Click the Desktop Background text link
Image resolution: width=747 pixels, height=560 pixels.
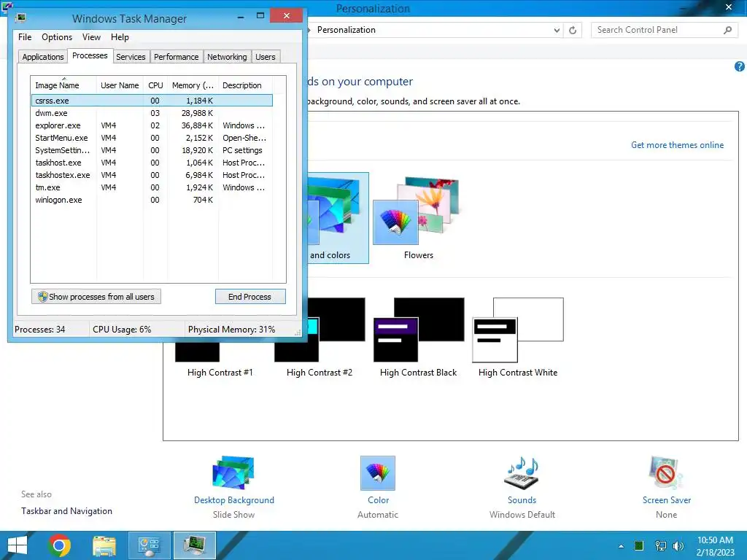tap(234, 500)
